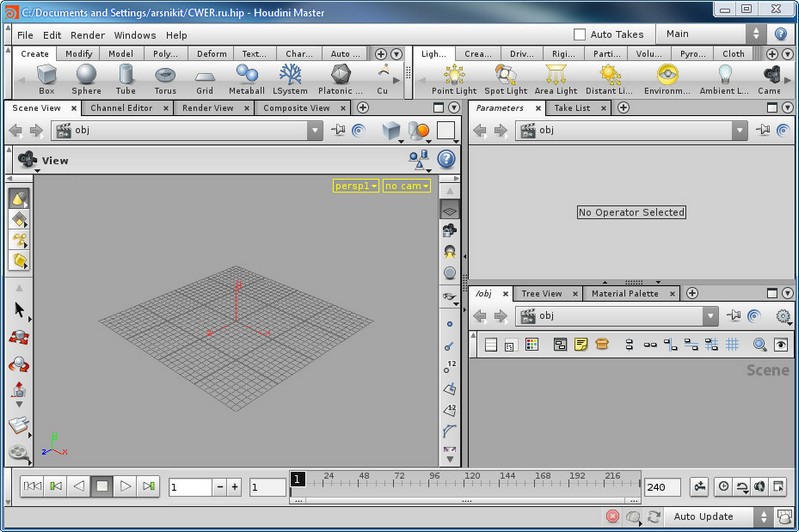799x532 pixels.
Task: Open the no cam camera dropdown
Action: [406, 186]
